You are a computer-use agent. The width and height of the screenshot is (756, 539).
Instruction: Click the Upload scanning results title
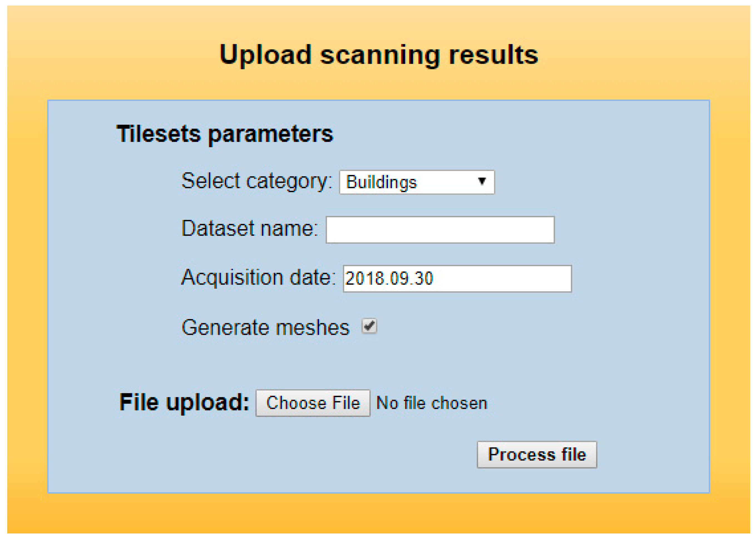[x=378, y=55]
